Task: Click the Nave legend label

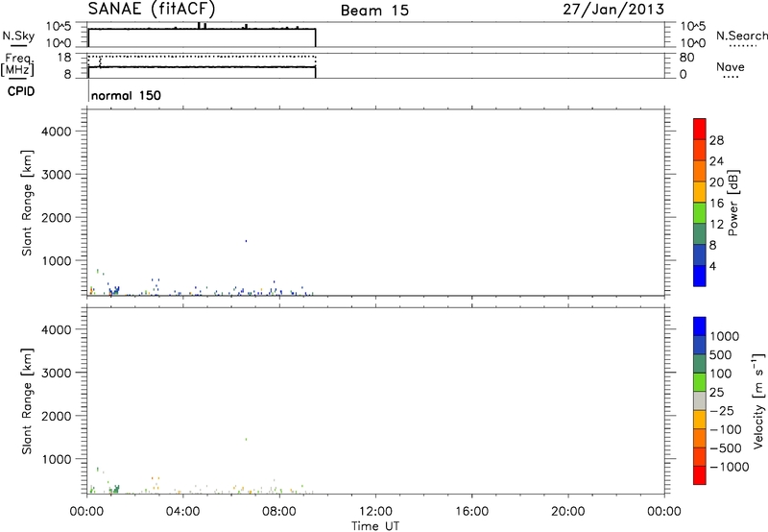Action: coord(731,66)
